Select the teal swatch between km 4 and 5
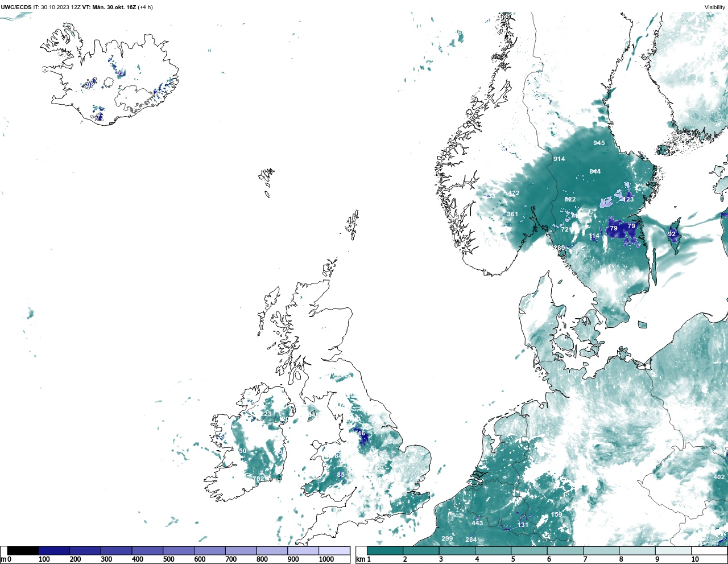Viewport: 728px width, 564px height. (x=493, y=550)
